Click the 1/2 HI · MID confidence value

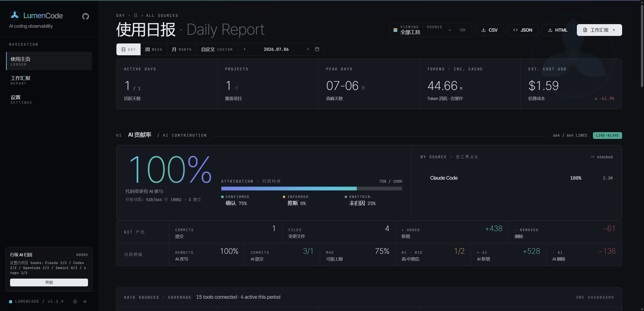pos(459,251)
